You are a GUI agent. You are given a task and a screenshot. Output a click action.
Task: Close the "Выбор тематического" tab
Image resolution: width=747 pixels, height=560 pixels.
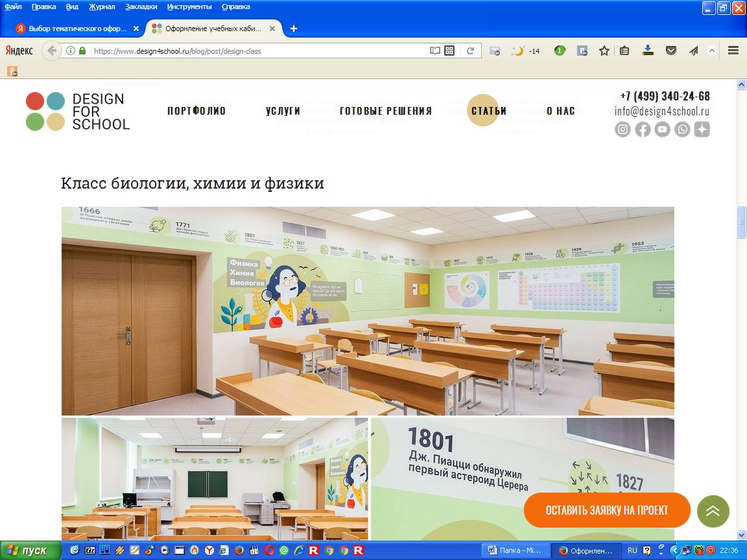[136, 29]
